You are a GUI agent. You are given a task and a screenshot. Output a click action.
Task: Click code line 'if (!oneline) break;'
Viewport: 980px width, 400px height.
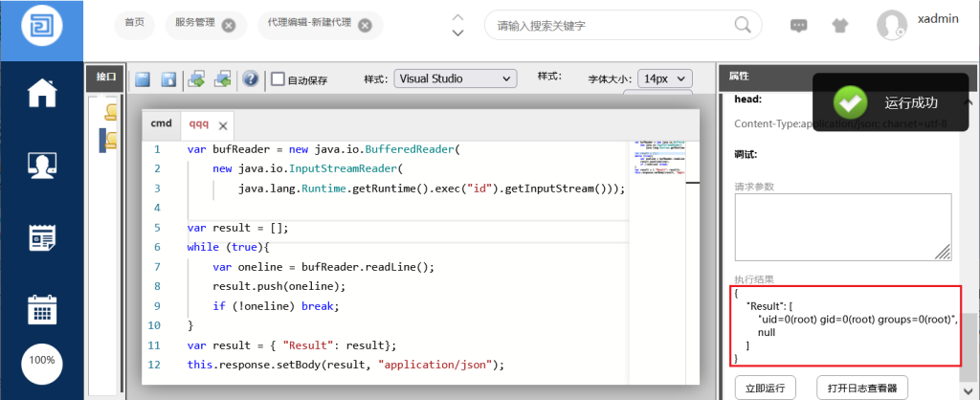[x=276, y=306]
